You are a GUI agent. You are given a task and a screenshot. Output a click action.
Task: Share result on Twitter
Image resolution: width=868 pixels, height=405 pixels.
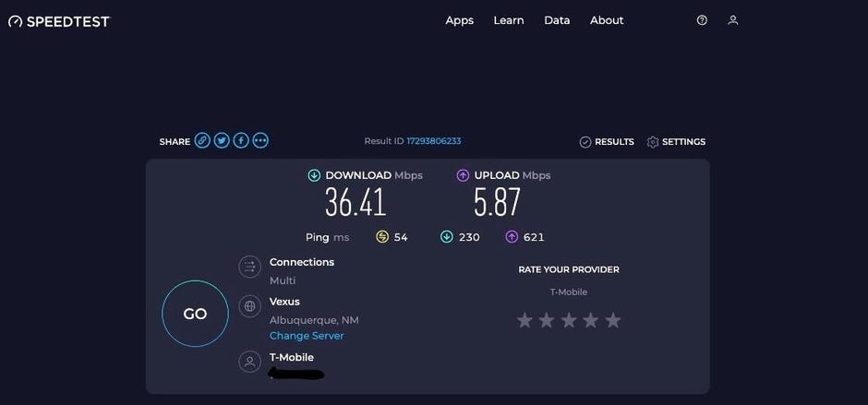pos(222,141)
